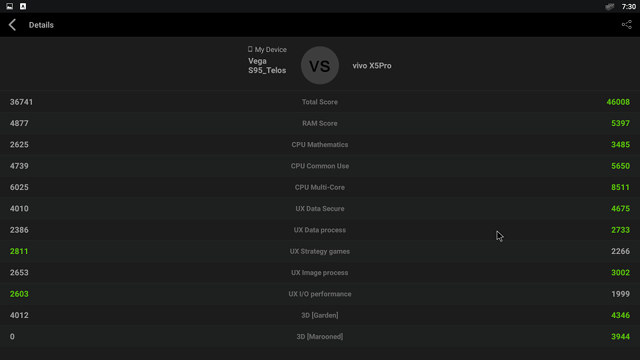Select the CPU Mathematics row
Screen dimensions: 640x360
pos(320,144)
